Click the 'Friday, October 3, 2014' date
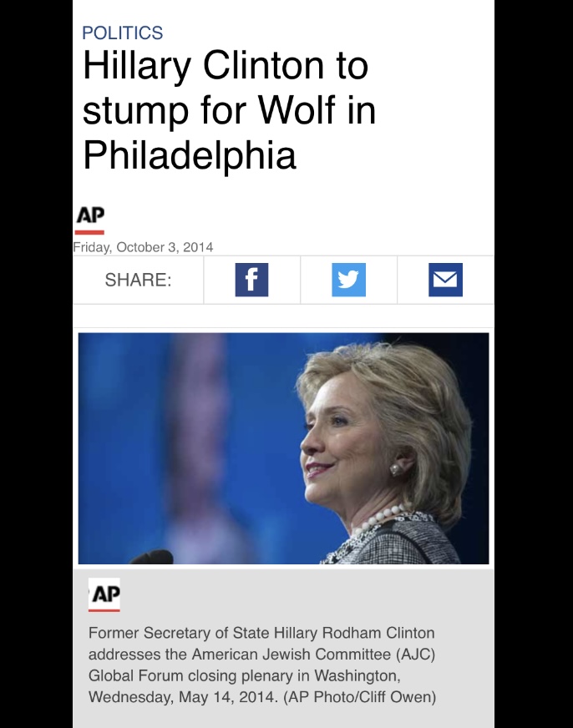 [x=143, y=247]
